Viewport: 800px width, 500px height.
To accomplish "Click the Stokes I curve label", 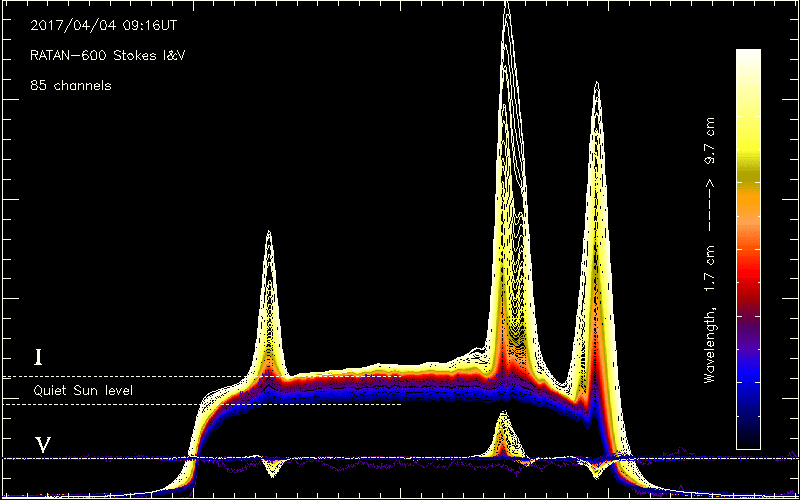I will [37, 358].
